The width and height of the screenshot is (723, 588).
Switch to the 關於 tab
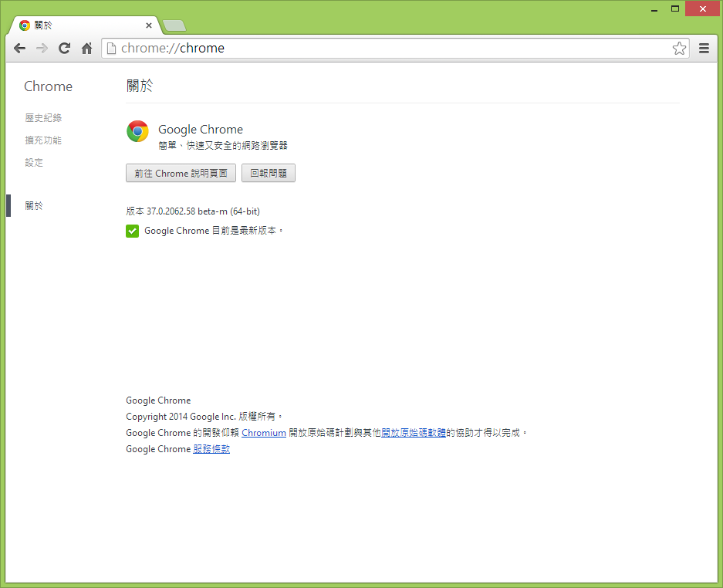point(69,25)
